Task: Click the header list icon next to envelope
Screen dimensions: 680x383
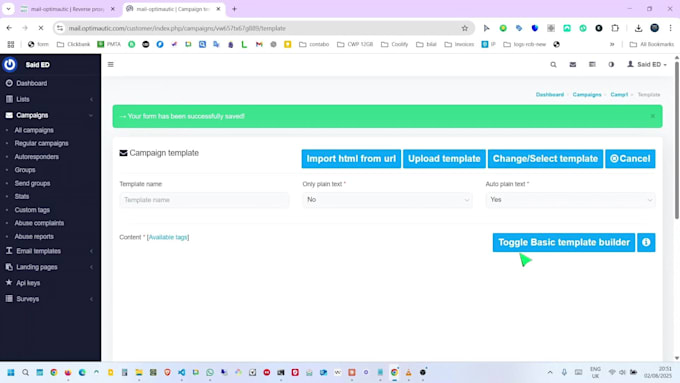Action: [592, 65]
